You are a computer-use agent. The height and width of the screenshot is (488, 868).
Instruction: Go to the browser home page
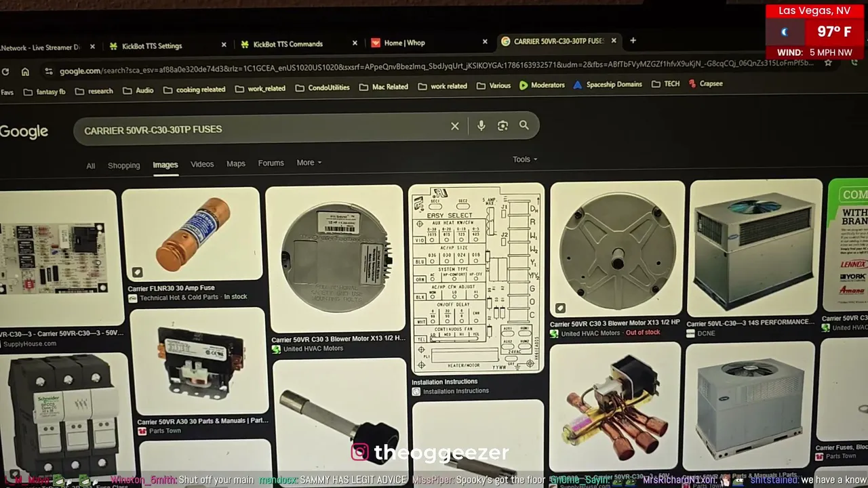25,72
